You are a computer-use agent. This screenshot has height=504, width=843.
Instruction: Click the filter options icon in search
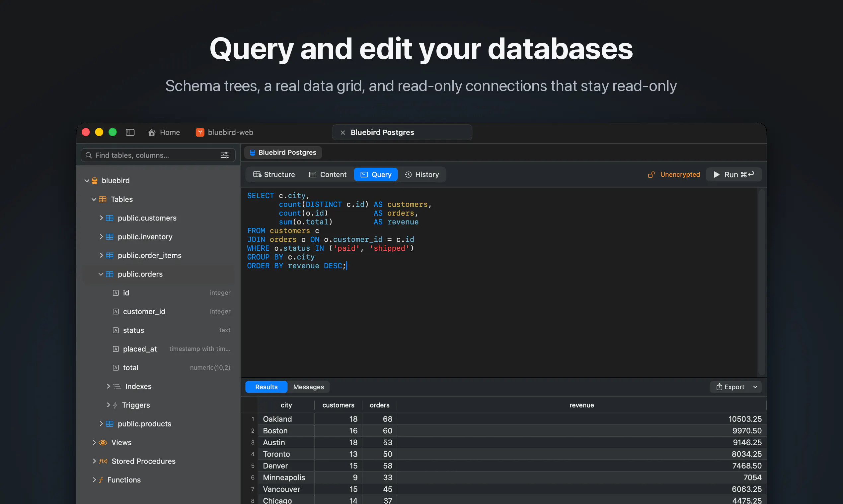(x=225, y=155)
